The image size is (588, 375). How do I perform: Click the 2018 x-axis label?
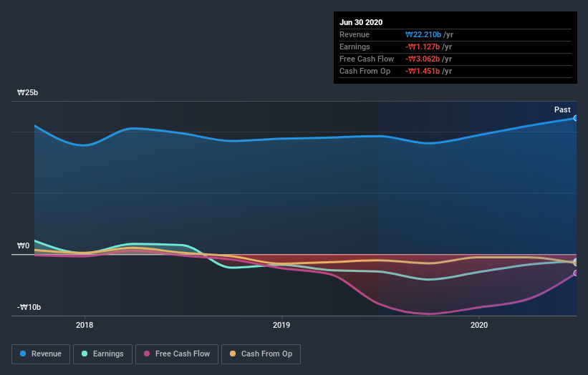85,325
